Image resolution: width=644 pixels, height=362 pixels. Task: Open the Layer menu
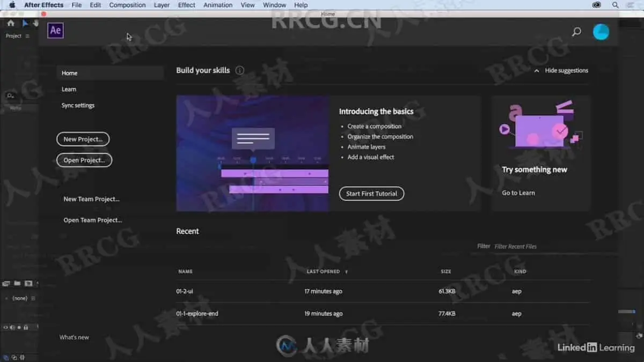[x=162, y=5]
